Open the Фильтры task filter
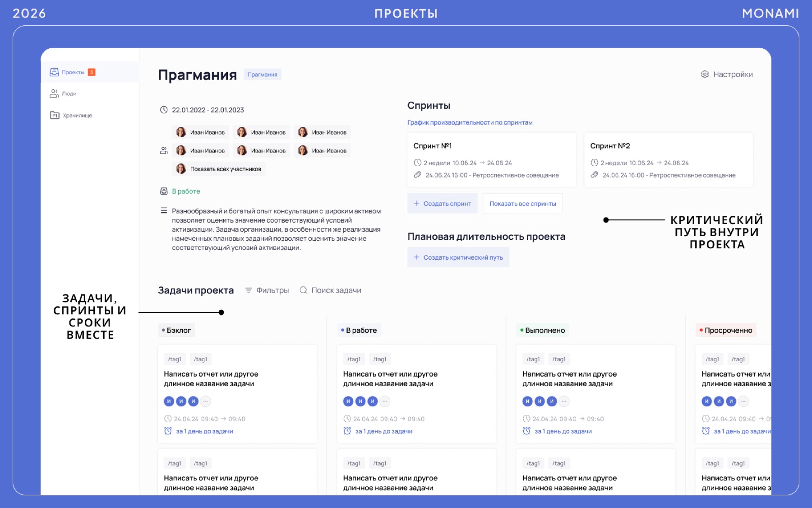The width and height of the screenshot is (812, 508). pos(267,290)
